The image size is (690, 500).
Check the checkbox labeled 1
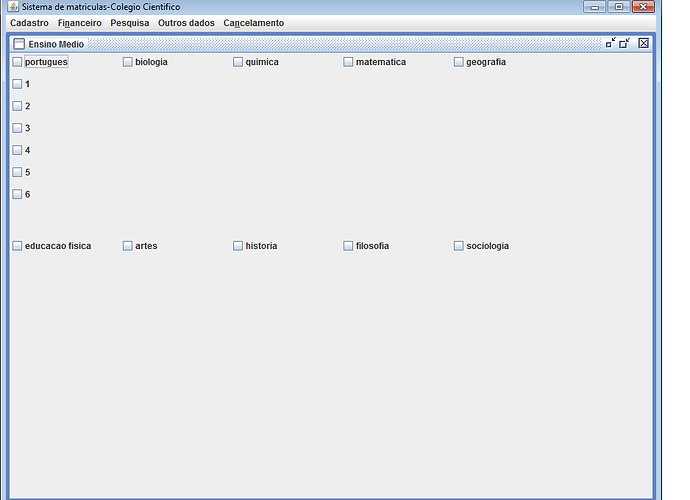tap(17, 84)
